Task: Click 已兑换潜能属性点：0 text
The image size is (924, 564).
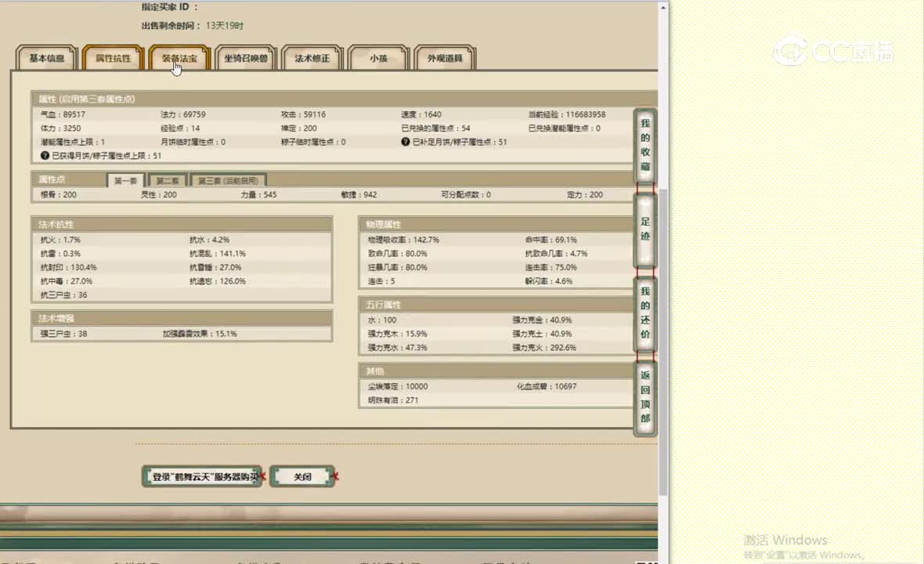Action: pos(564,128)
